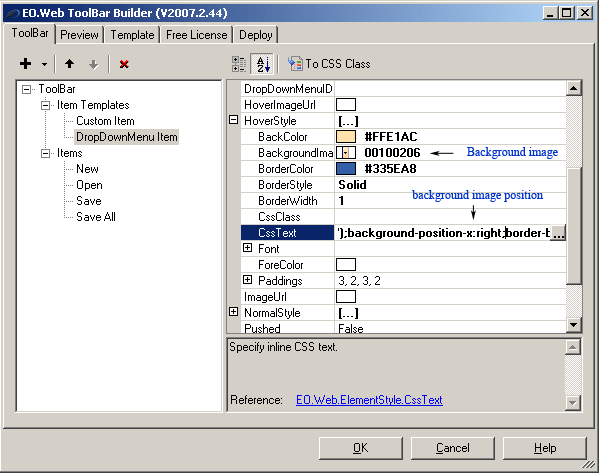
Task: Select the Items tree label
Action: [x=70, y=153]
